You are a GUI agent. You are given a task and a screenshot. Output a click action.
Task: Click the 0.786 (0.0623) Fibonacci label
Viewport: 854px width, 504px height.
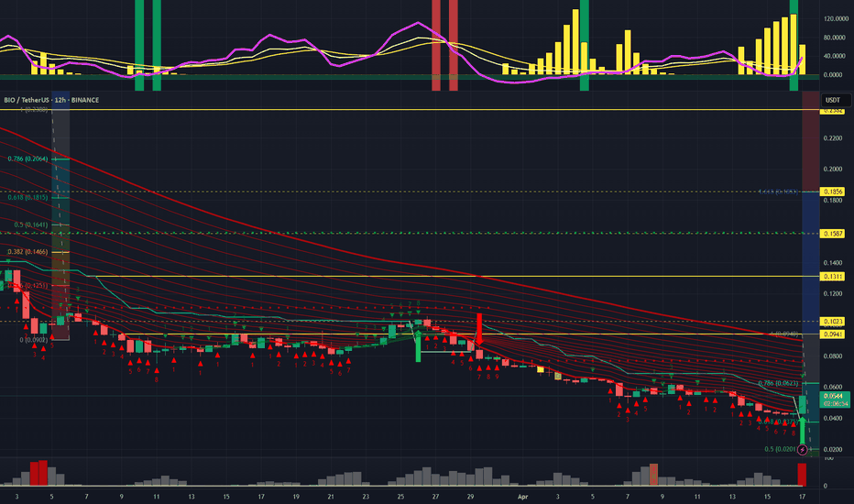778,384
